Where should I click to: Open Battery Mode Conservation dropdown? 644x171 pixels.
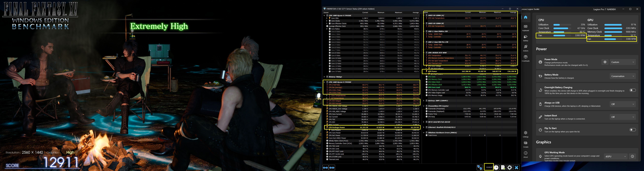(622, 76)
